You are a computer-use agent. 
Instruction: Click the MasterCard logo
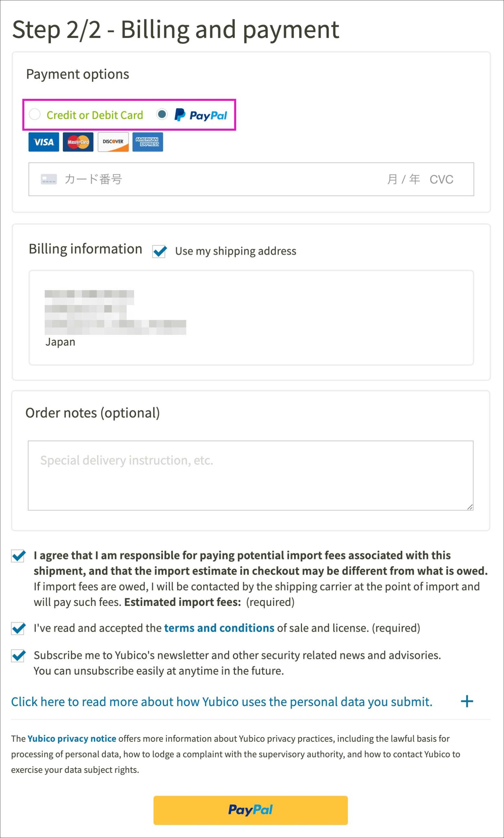[78, 142]
